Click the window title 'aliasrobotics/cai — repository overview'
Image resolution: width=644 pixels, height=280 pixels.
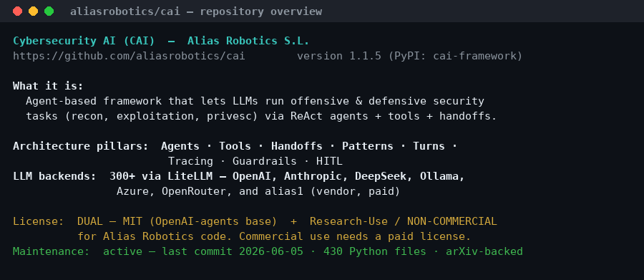(196, 11)
